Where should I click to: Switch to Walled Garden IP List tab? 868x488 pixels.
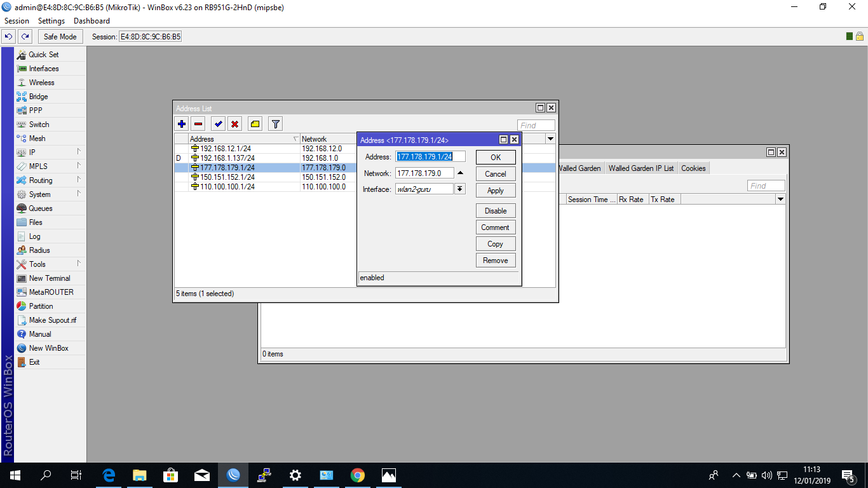pyautogui.click(x=641, y=168)
